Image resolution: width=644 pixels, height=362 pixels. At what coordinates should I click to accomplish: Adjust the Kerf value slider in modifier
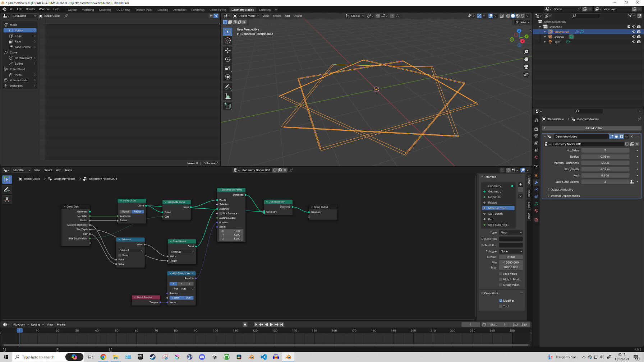pos(605,176)
